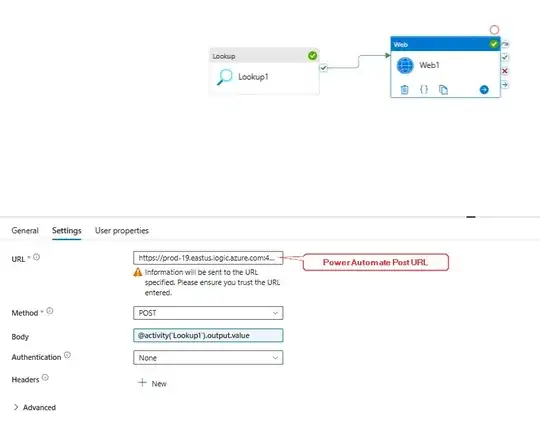Expand the Advanced section
This screenshot has height=434, width=540.
click(x=34, y=407)
